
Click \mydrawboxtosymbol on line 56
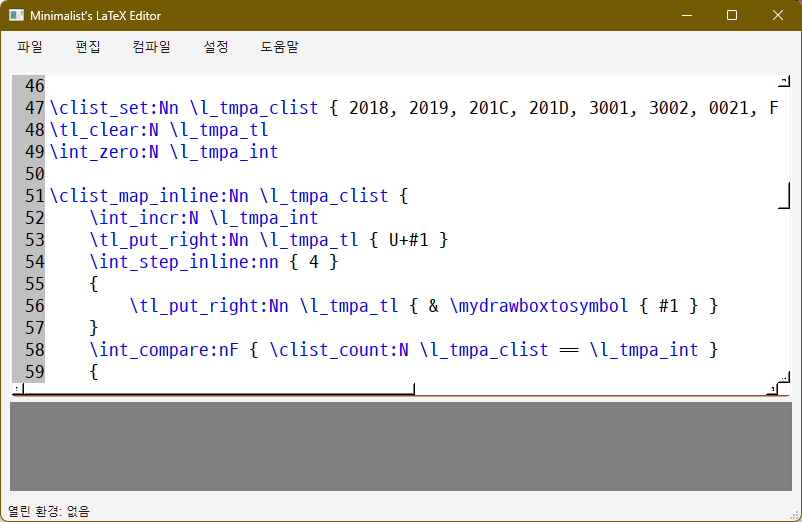[539, 306]
